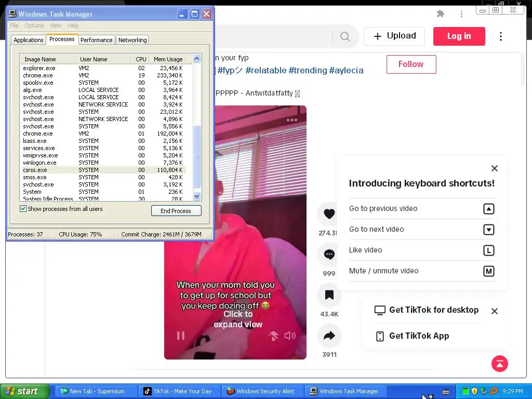Click the TikTok search magnifier icon

pos(345,36)
